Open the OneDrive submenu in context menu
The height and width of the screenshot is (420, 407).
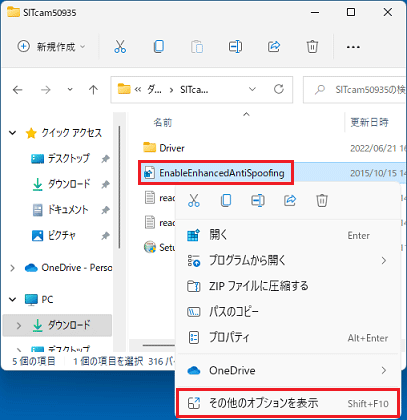pyautogui.click(x=288, y=370)
